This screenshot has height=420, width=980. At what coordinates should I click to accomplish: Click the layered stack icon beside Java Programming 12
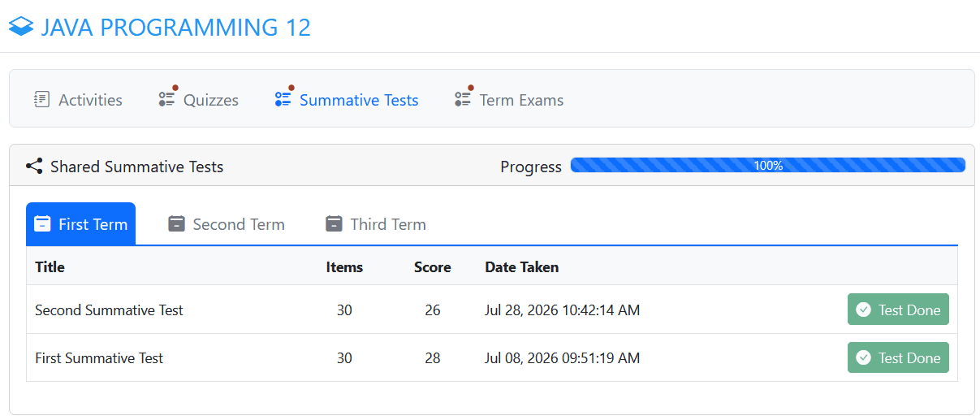click(x=21, y=27)
